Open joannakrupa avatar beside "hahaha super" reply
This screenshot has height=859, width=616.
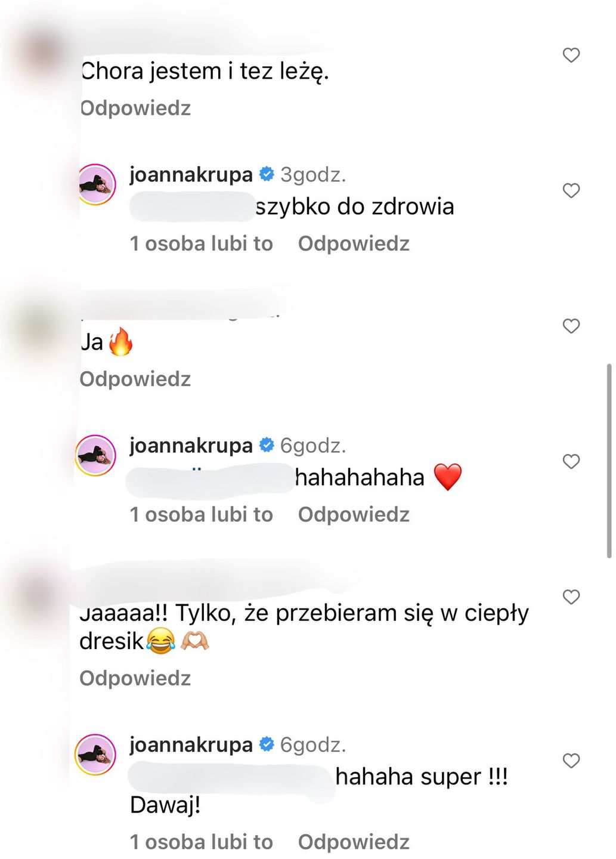pos(96,755)
